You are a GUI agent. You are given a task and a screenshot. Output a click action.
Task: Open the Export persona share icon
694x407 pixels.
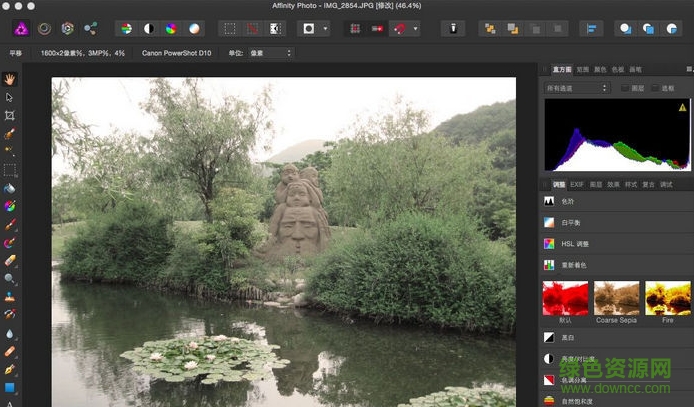(91, 29)
